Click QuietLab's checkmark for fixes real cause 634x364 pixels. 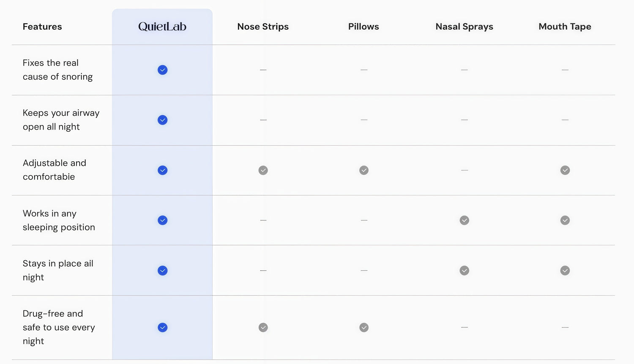(162, 70)
